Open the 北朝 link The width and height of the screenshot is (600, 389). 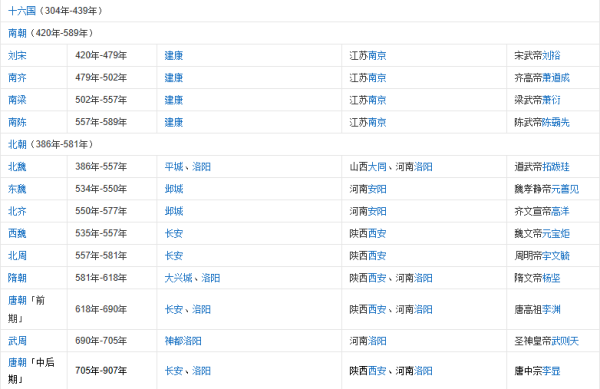pyautogui.click(x=17, y=144)
